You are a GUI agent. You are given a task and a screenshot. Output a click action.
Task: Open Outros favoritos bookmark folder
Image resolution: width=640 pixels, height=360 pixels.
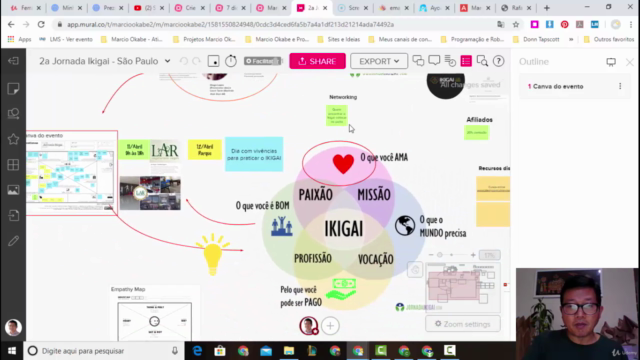point(609,39)
